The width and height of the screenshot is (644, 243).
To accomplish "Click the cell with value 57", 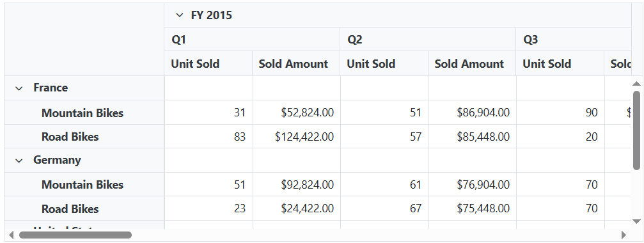I will pos(384,136).
